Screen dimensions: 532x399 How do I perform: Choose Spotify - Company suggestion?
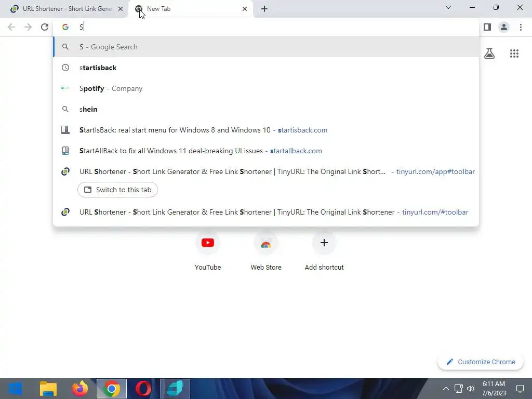(266, 88)
